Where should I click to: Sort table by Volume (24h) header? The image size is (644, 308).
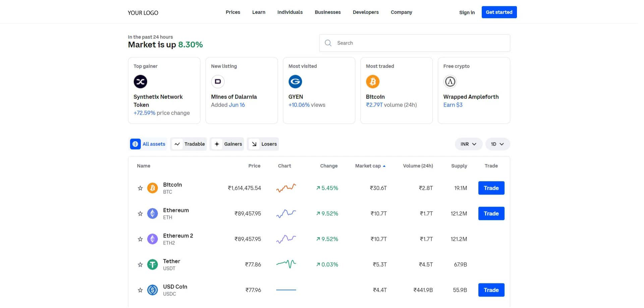pos(418,166)
